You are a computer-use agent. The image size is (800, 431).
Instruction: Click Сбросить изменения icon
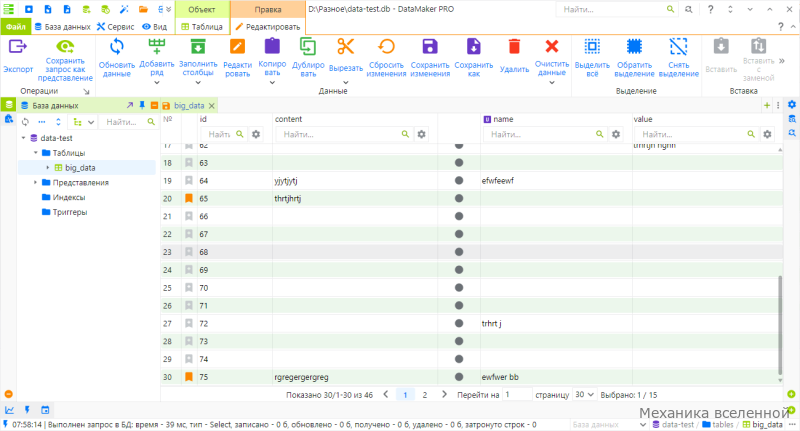pos(386,47)
